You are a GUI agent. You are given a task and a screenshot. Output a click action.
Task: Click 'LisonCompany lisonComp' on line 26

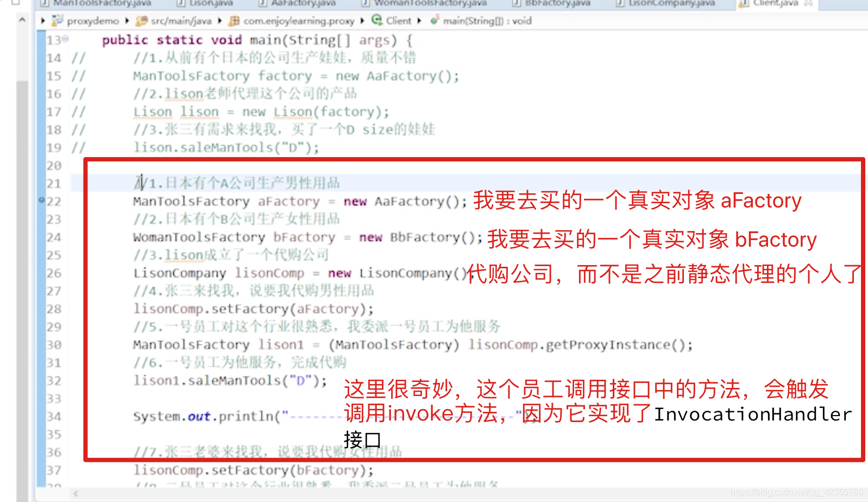218,273
